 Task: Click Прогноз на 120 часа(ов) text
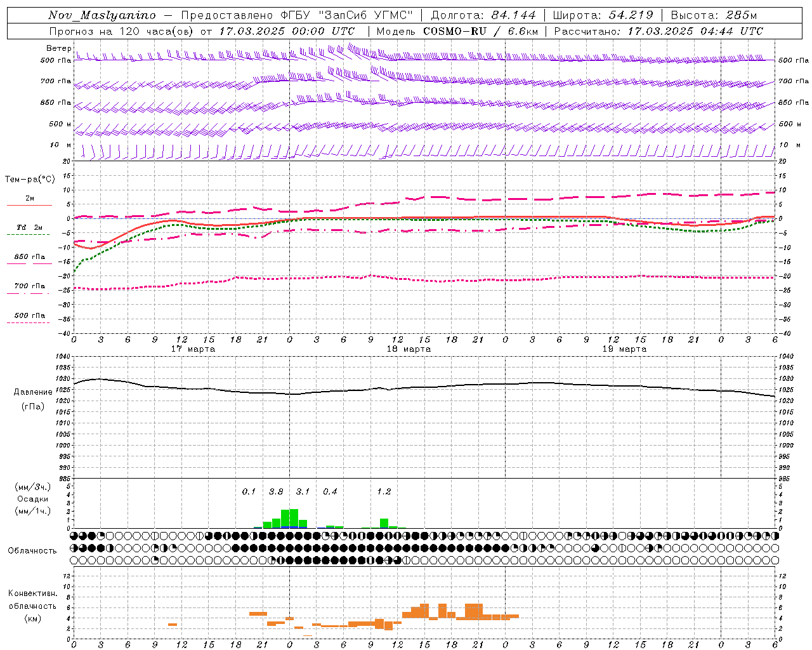tap(122, 31)
